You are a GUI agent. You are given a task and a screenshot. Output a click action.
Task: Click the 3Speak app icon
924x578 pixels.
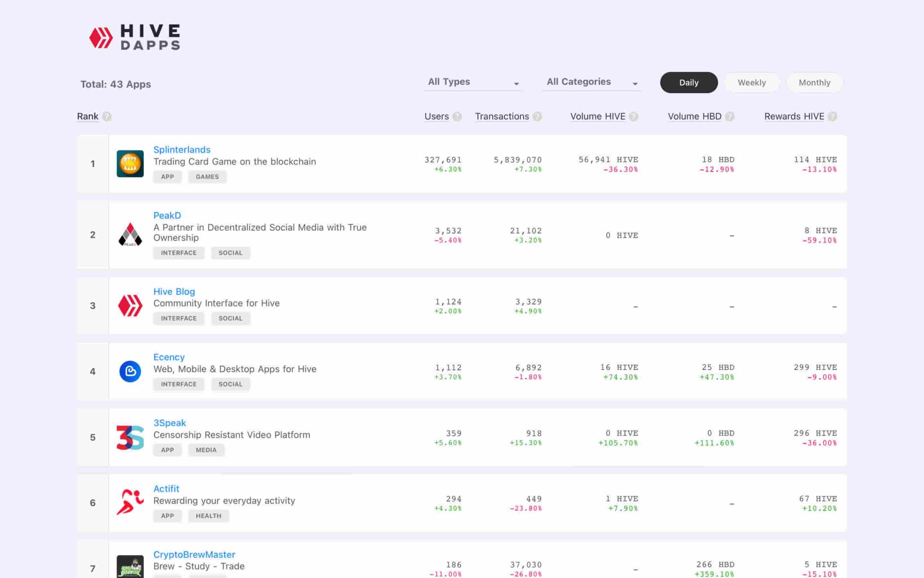(x=130, y=437)
